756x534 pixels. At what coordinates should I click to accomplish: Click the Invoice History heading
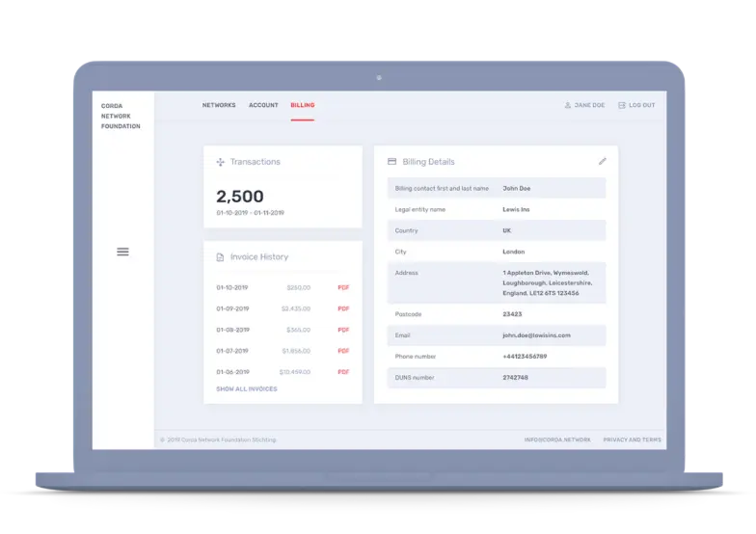tap(259, 256)
